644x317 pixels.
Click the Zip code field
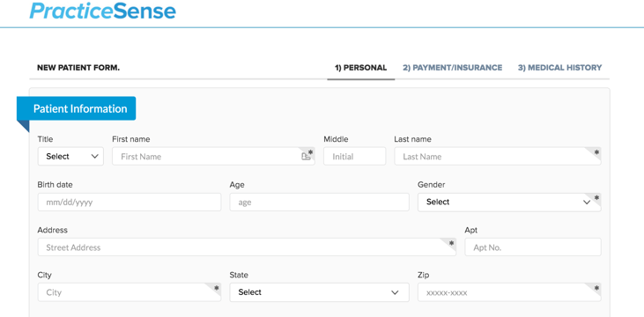pyautogui.click(x=509, y=292)
